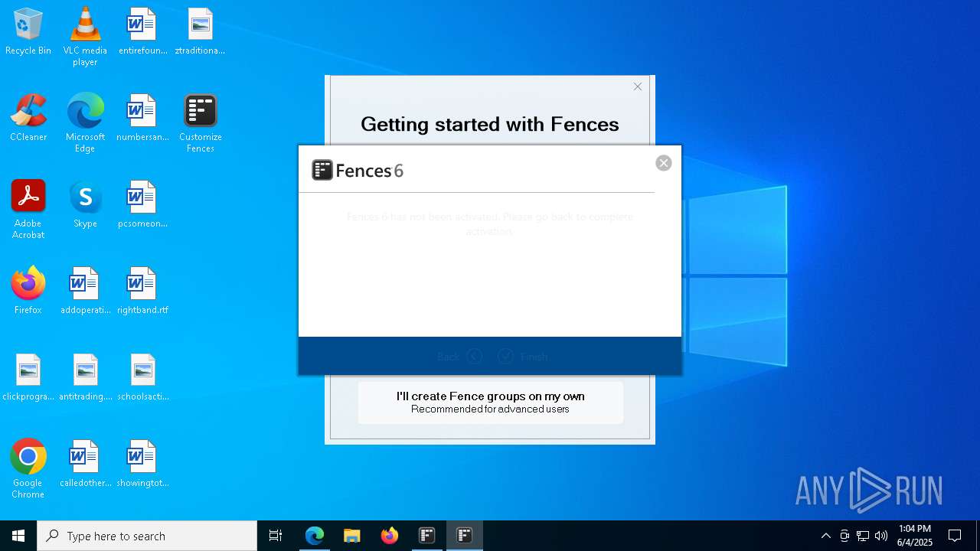Click the Back button in Fences dialog
Screen dimensions: 980x551
pyautogui.click(x=459, y=357)
